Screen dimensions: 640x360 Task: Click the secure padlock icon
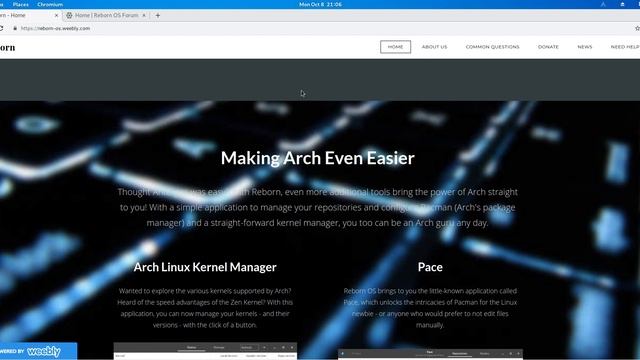(15, 29)
